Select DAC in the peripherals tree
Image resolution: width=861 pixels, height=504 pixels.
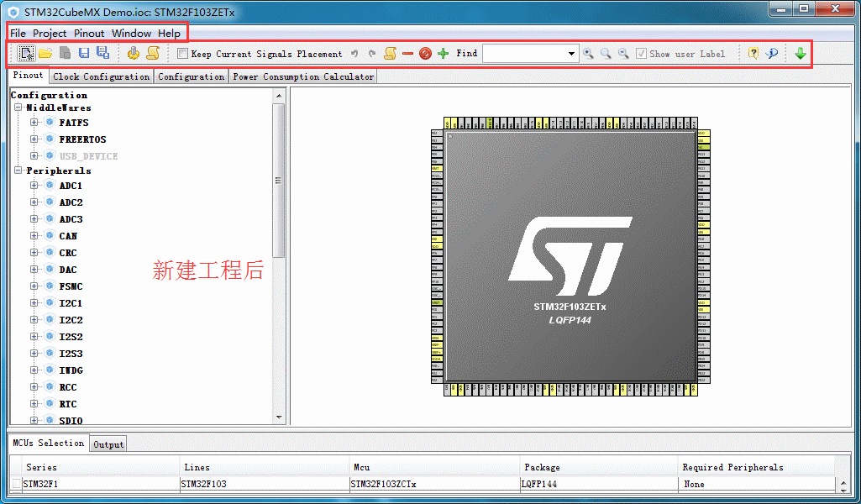[x=68, y=270]
